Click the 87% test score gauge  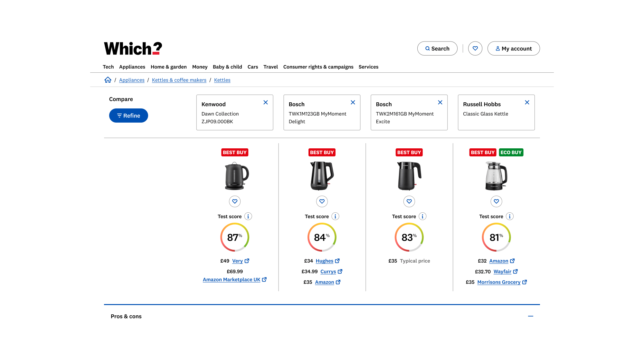[x=235, y=237]
